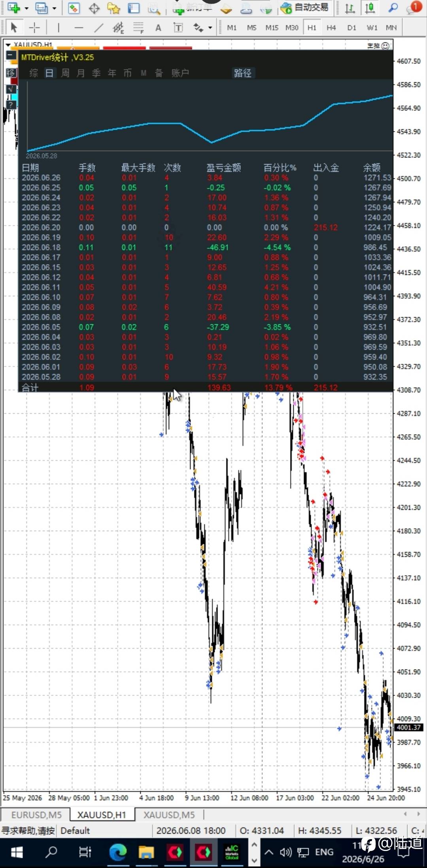Select the H1 timeframe button
The height and width of the screenshot is (868, 427).
312,28
